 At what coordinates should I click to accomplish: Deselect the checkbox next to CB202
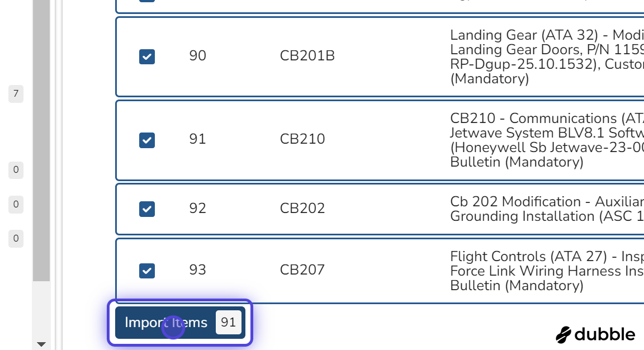[147, 209]
